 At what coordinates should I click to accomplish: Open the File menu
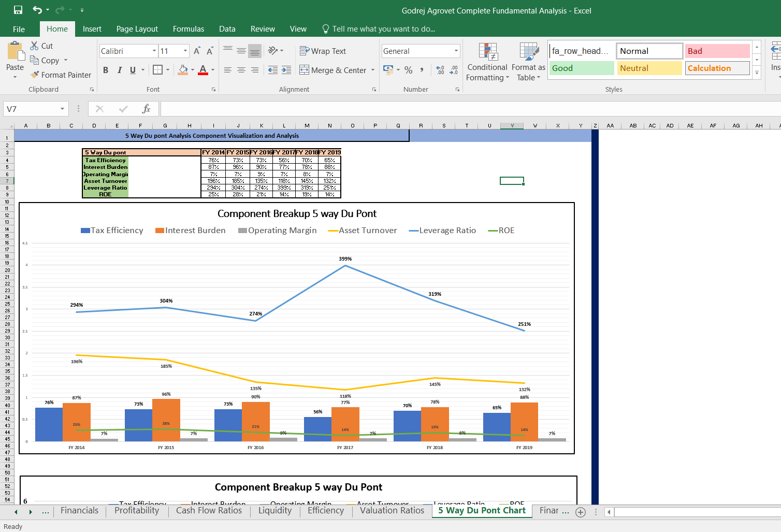tap(19, 29)
